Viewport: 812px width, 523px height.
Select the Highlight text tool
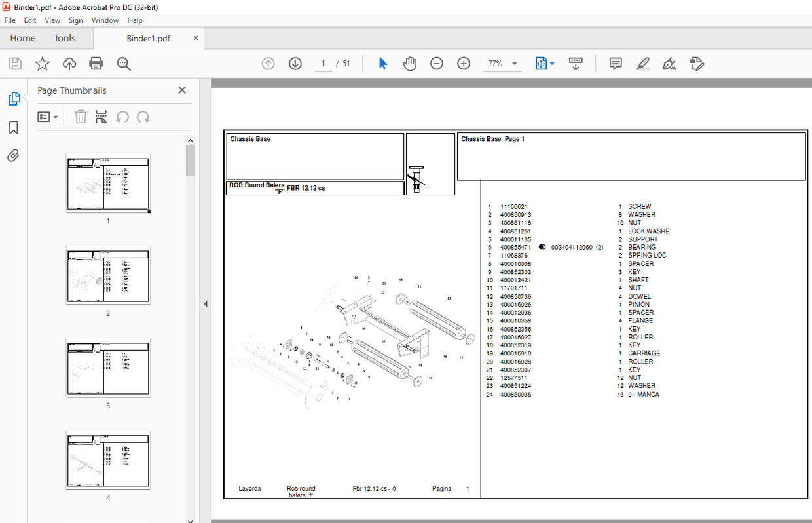(x=642, y=64)
